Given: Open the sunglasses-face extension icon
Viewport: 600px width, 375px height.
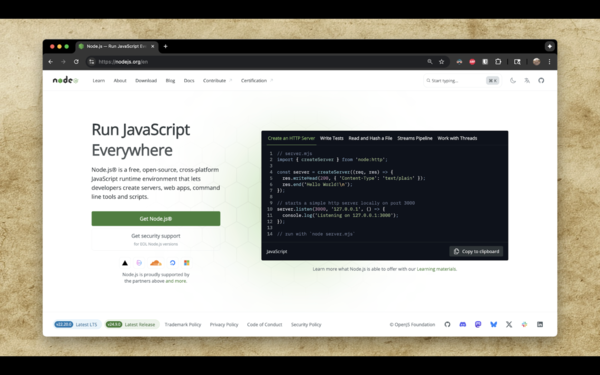Looking at the screenshot, I should [459, 62].
